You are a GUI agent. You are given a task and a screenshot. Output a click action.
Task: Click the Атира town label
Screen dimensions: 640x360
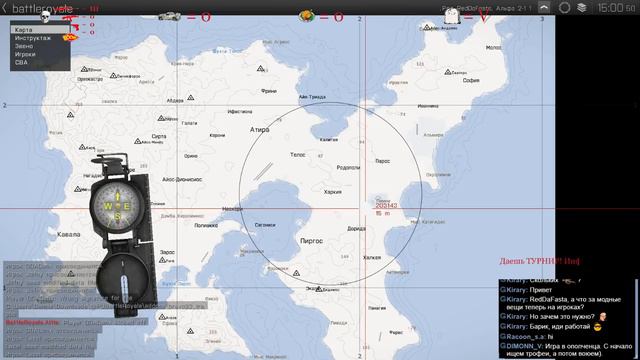point(260,129)
